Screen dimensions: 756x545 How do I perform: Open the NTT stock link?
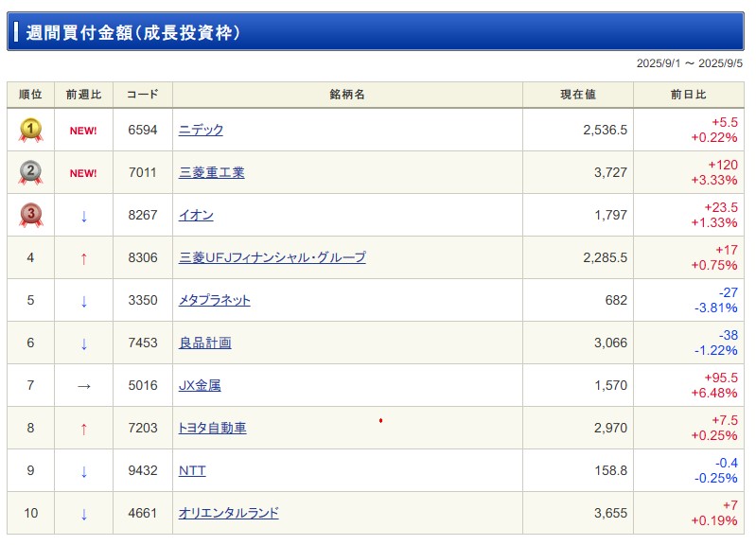point(192,470)
